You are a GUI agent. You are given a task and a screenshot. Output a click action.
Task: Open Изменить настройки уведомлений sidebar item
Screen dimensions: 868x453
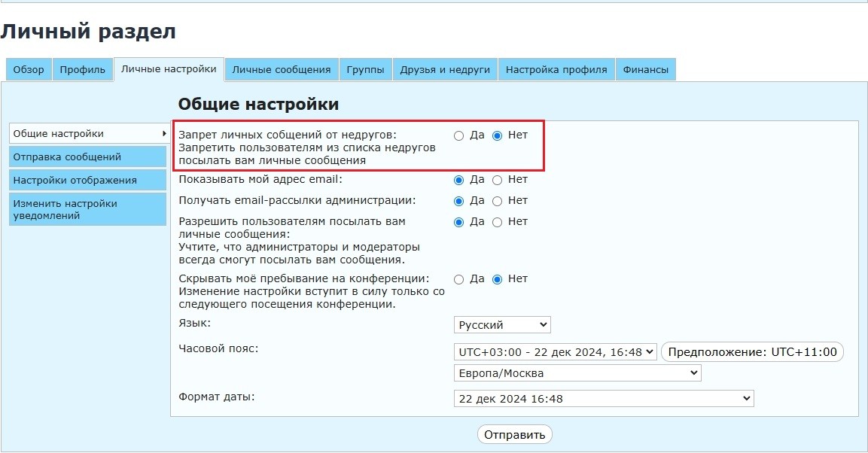tap(87, 209)
